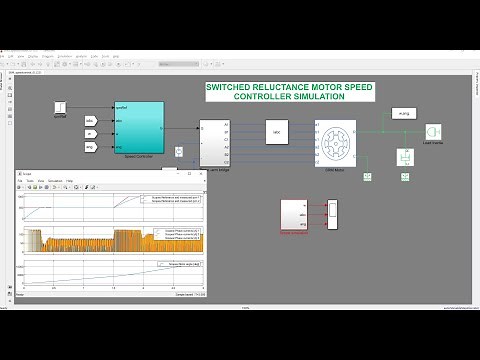The width and height of the screenshot is (480, 360).
Task: Open the Scope block beside the subsystem
Action: pos(332,214)
